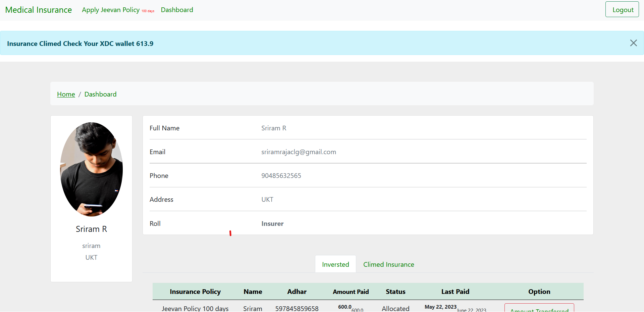The height and width of the screenshot is (312, 644).
Task: Click the Email field label
Action: [157, 152]
